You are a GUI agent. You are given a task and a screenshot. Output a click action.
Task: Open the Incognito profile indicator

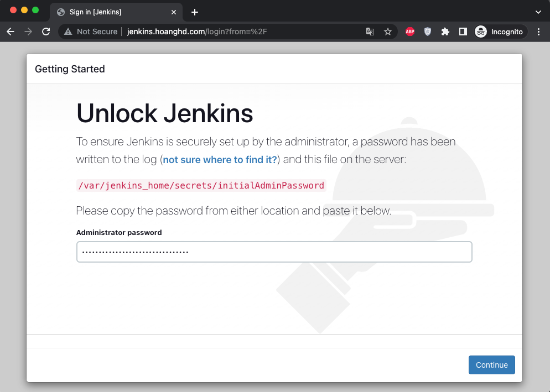500,32
